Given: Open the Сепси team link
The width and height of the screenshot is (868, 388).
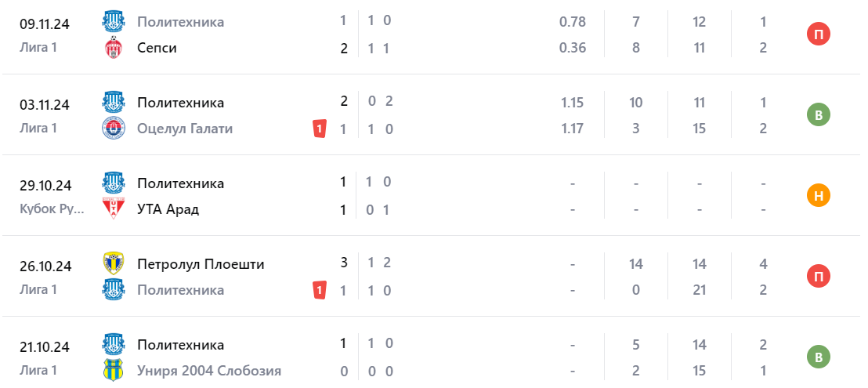Looking at the screenshot, I should [157, 49].
